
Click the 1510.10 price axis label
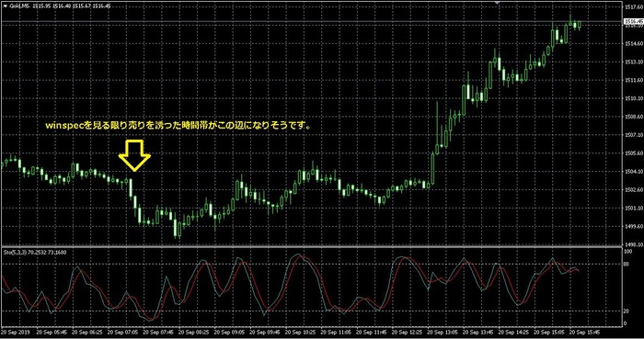point(633,98)
